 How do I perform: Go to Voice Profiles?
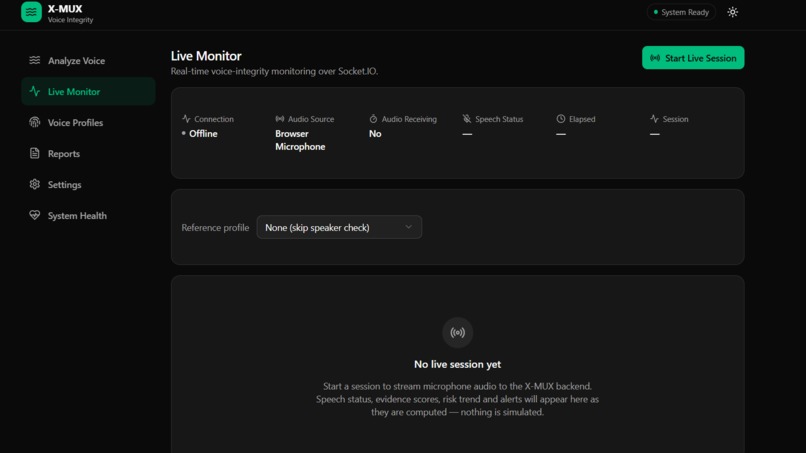click(x=88, y=122)
